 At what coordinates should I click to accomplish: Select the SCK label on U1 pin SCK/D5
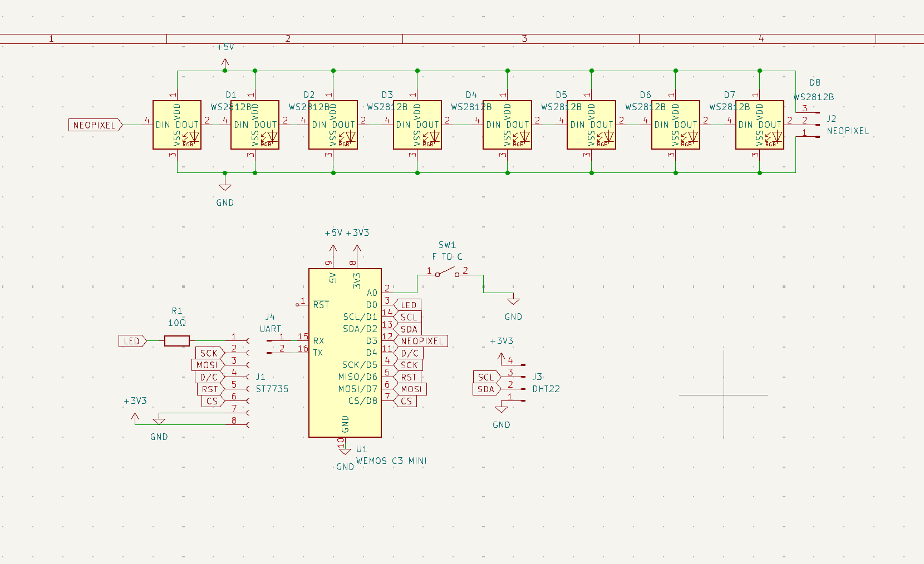408,365
